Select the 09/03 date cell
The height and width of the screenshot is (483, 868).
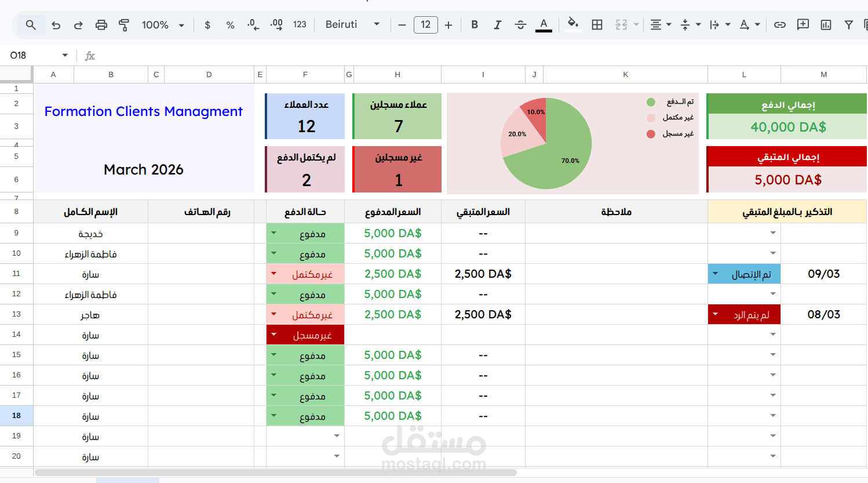pos(823,274)
